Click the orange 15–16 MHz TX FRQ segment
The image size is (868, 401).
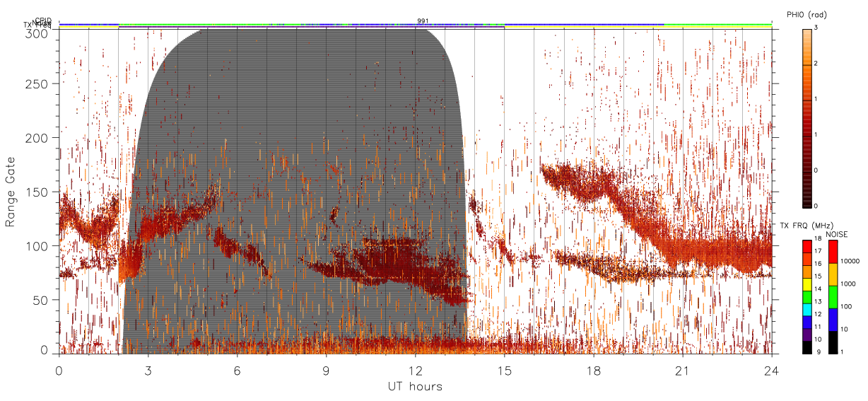click(807, 272)
